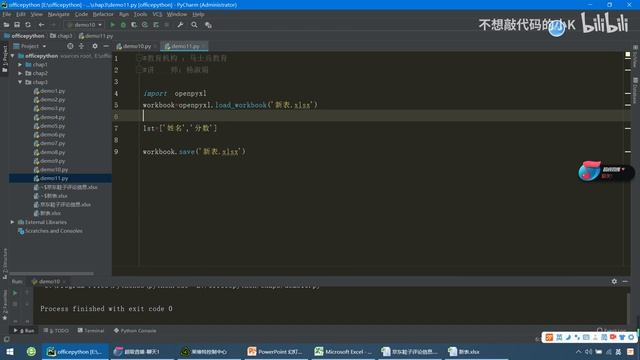Screen dimensions: 640x360
Task: Open the Window menu
Action: pos(176,14)
